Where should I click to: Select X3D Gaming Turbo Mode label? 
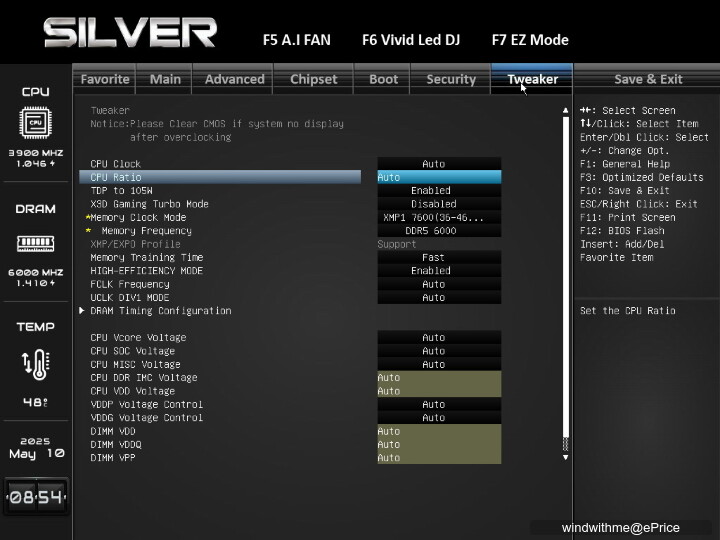[x=149, y=204]
